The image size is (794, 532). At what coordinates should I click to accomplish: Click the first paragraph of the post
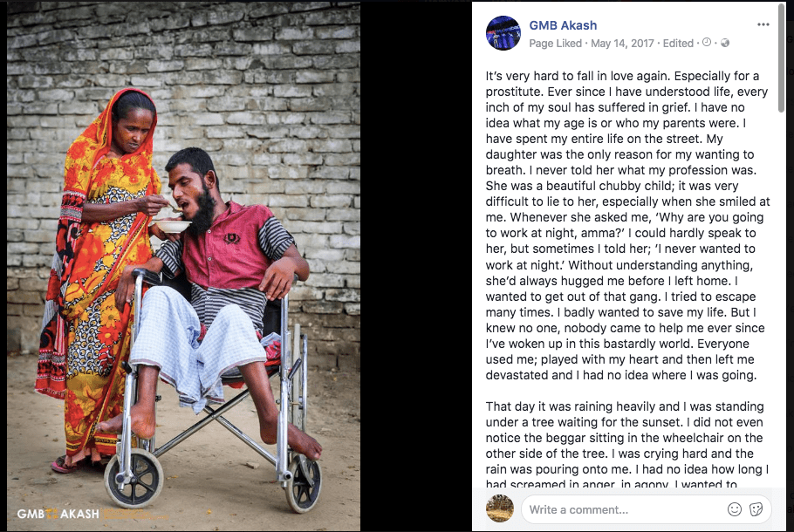tap(627, 225)
